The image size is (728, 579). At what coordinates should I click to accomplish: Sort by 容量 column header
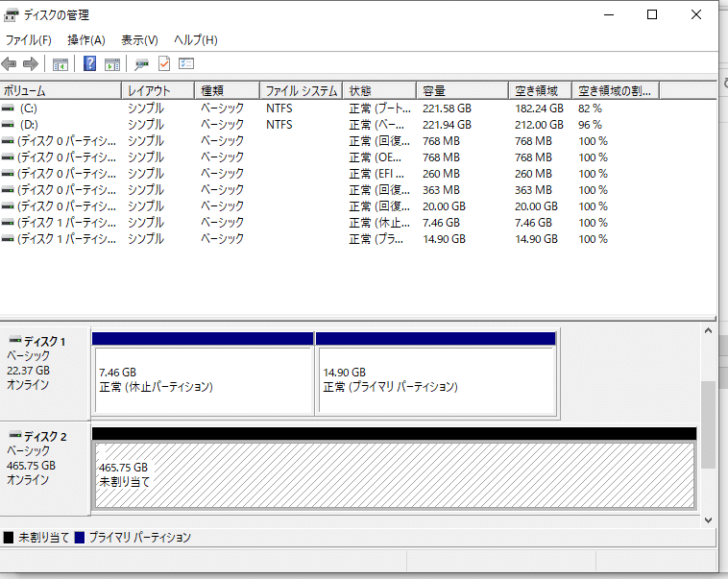462,90
